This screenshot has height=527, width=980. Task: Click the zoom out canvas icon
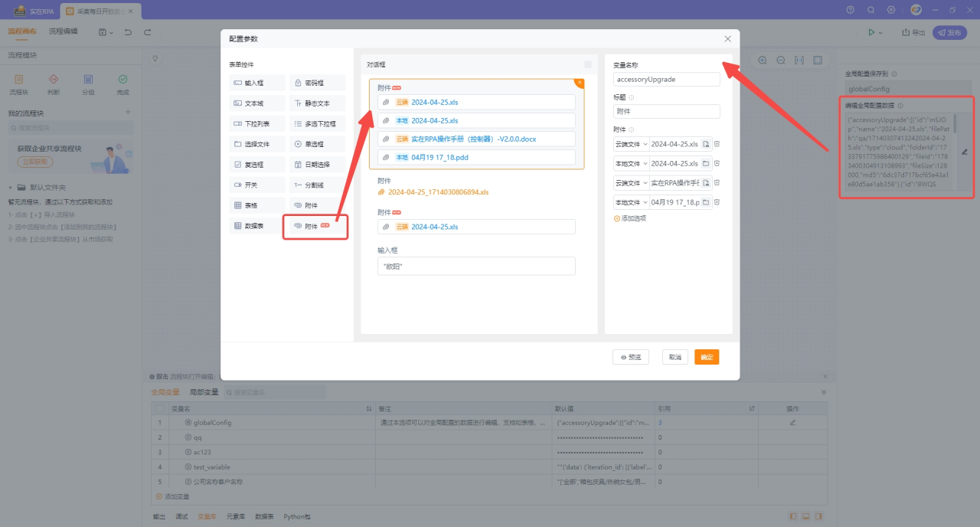coord(781,61)
